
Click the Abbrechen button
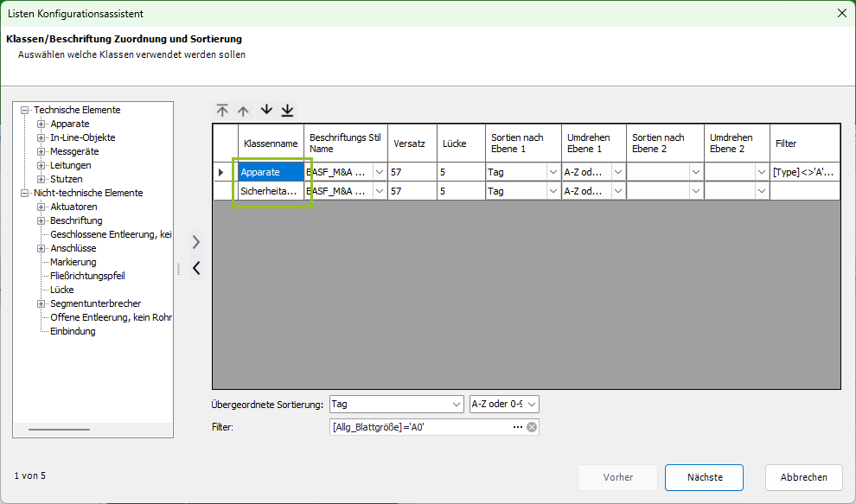(x=803, y=477)
